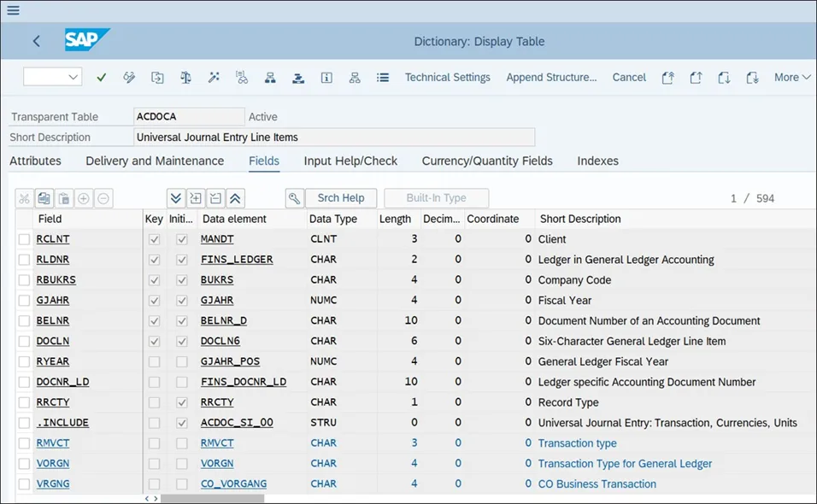Click the magic wand Activate icon

coord(214,78)
